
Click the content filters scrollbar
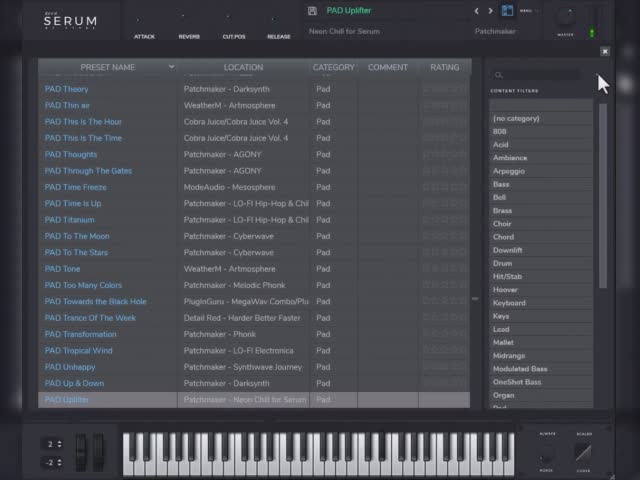point(603,196)
